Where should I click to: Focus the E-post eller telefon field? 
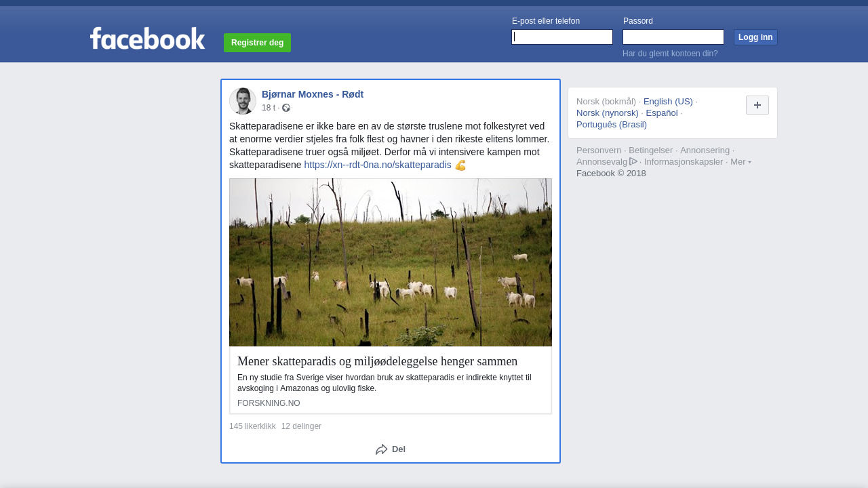pyautogui.click(x=562, y=37)
